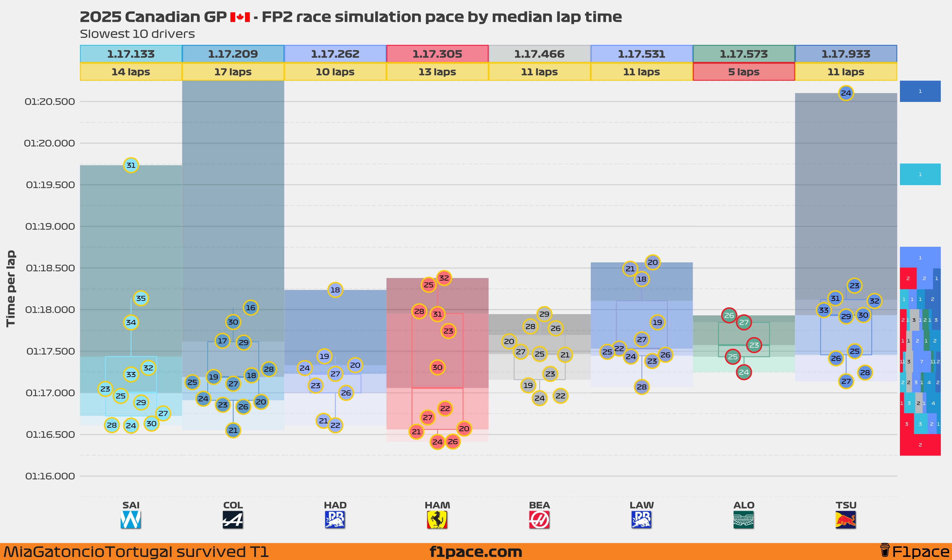Click SAI lap 31 marker

pyautogui.click(x=131, y=165)
